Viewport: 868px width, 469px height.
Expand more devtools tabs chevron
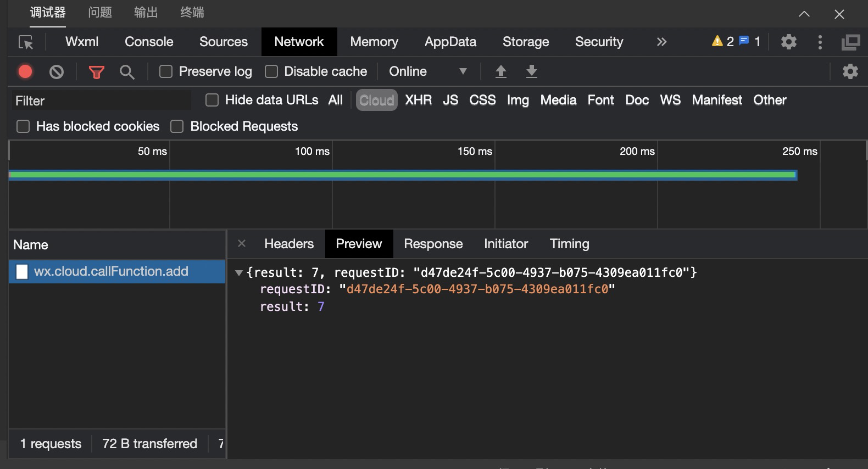661,42
